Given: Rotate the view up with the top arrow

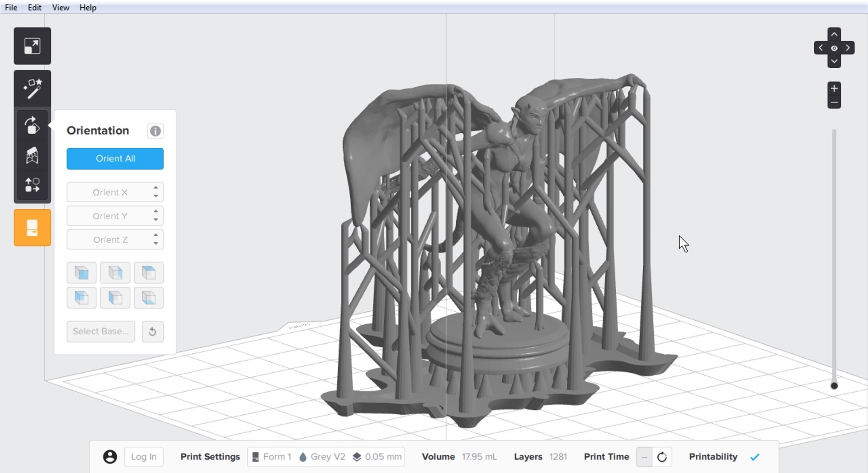Looking at the screenshot, I should (834, 34).
